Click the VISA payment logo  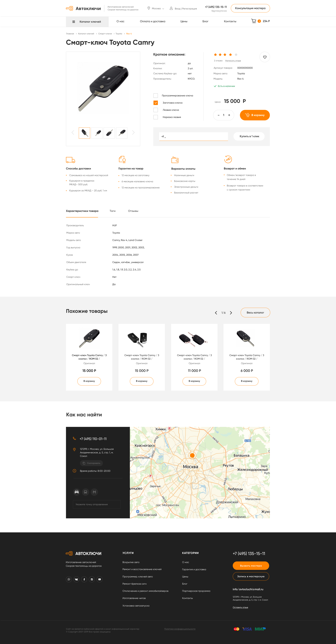247,629
